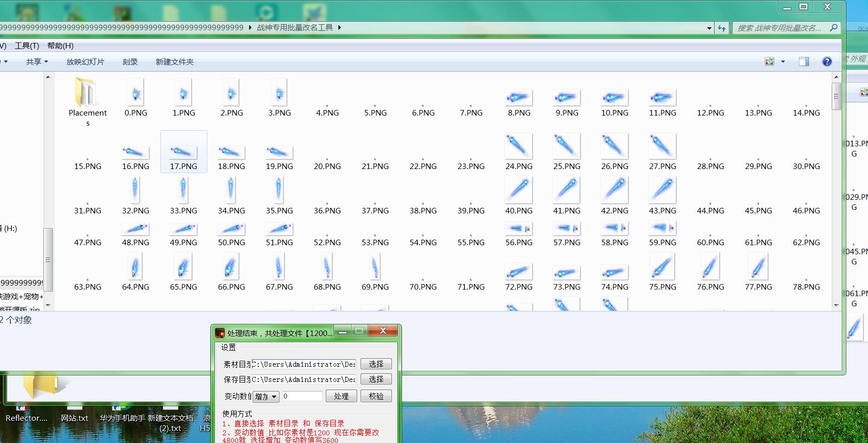
Task: Click the 变动数值 number input field
Action: coord(302,396)
